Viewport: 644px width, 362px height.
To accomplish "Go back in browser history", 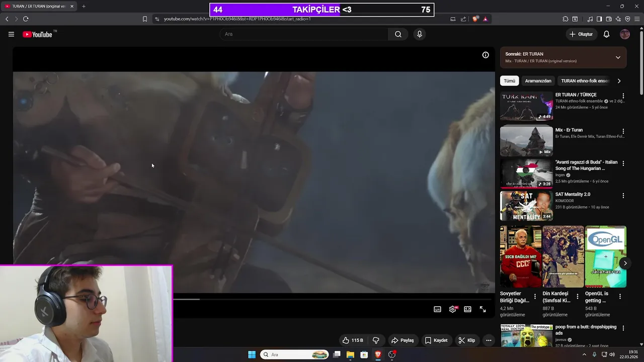I will (7, 19).
